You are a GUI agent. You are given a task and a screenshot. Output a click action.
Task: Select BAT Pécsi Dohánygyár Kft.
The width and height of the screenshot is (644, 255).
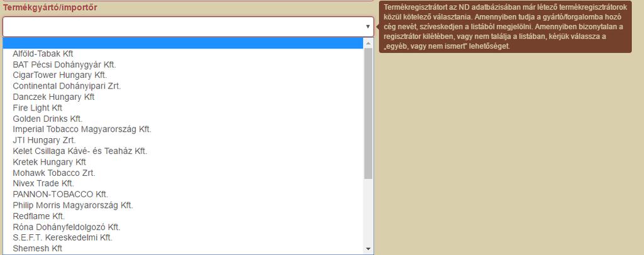coord(65,65)
